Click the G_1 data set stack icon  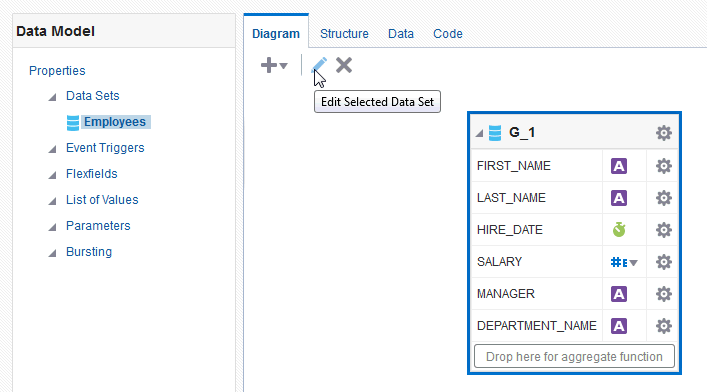(495, 133)
